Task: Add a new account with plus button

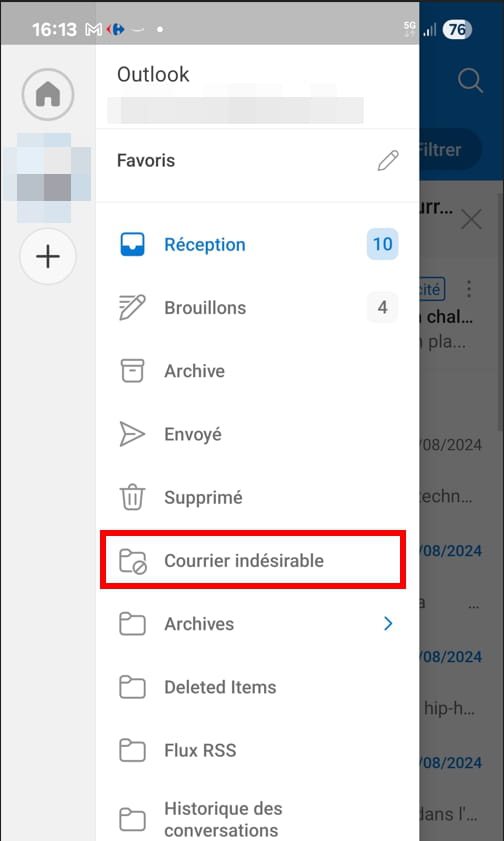Action: (x=48, y=256)
